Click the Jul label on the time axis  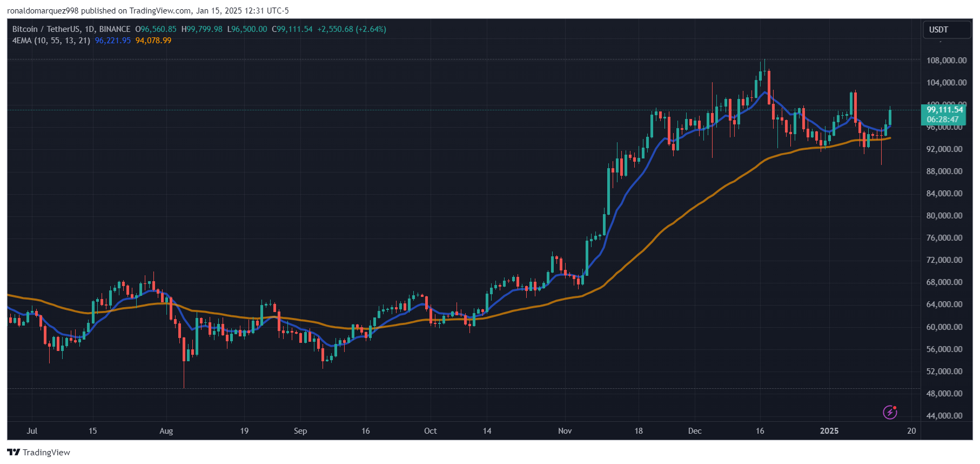pos(32,431)
